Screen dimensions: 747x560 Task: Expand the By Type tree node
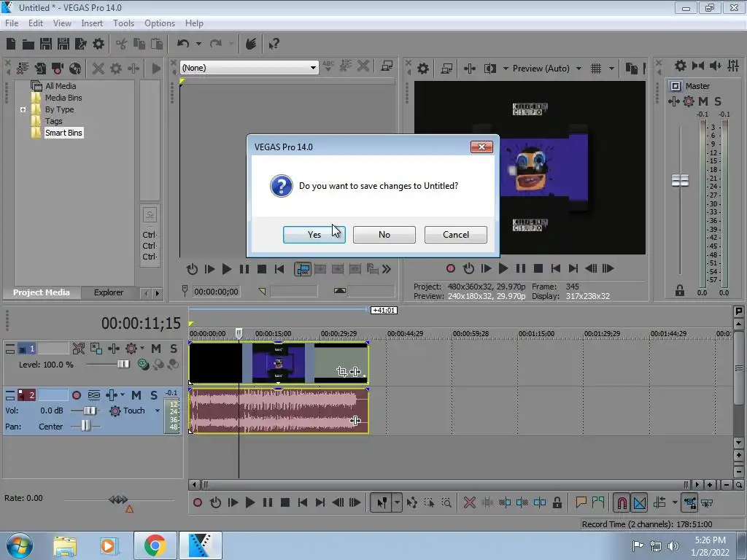(23, 109)
